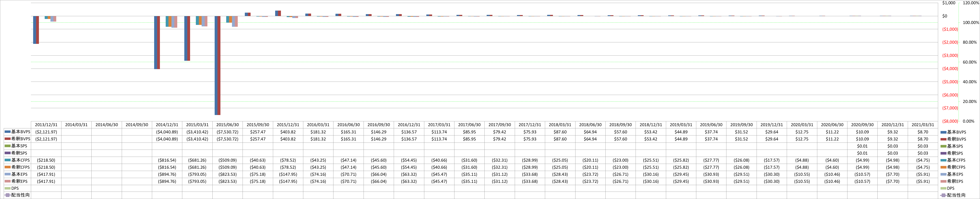Click 希釈CFPS value ($54.45) for 2016/12/31
Screen dimensions: 980x199
coord(409,167)
